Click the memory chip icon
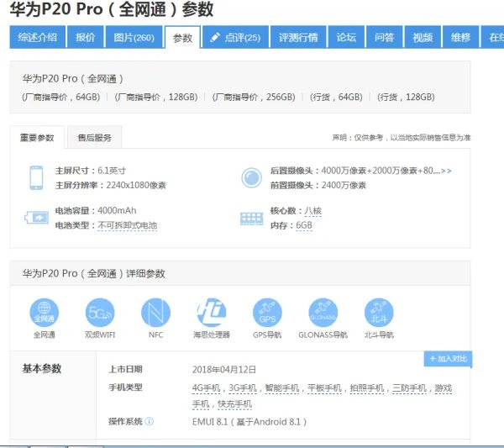Image resolution: width=504 pixels, height=448 pixels. pos(252,219)
